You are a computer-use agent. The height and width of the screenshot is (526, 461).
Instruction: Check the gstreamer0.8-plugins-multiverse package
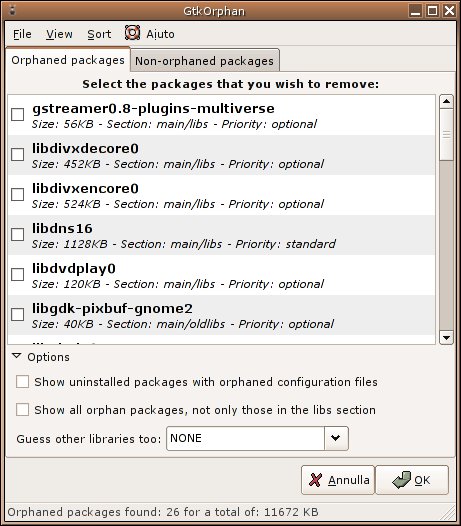17,114
